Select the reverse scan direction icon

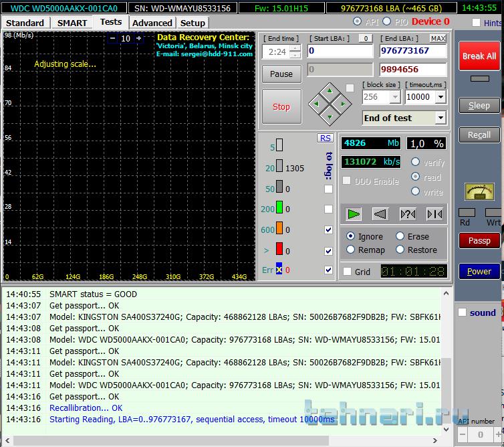tap(380, 214)
